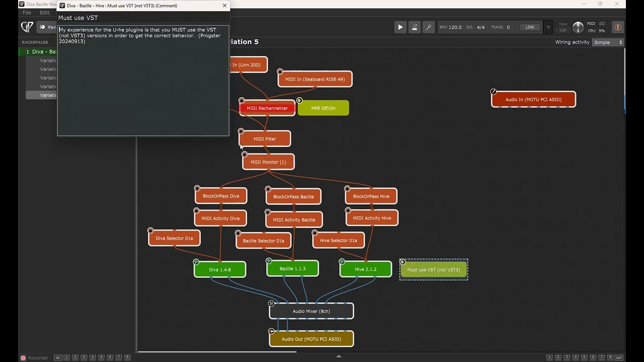Viewport: 644px width, 362px height.
Task: Close the Must use VST comment window
Action: coord(224,6)
